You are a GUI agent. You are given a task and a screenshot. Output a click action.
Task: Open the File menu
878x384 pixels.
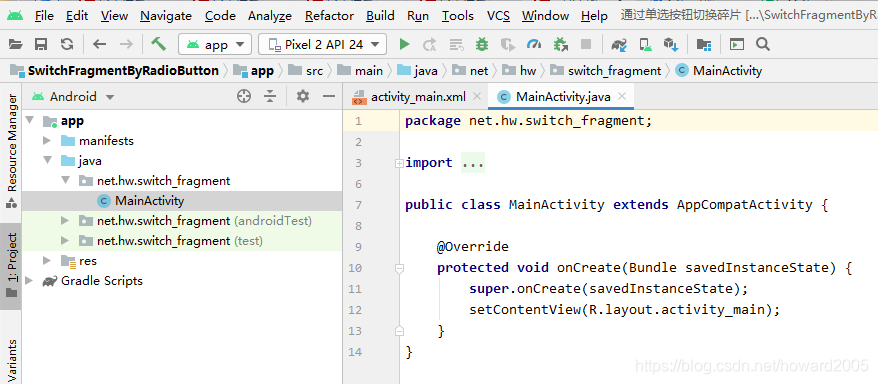[44, 16]
